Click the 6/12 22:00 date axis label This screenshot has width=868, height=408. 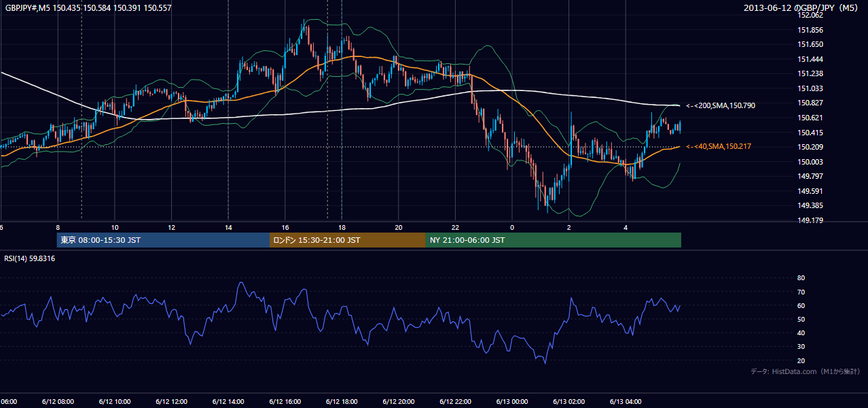point(456,401)
